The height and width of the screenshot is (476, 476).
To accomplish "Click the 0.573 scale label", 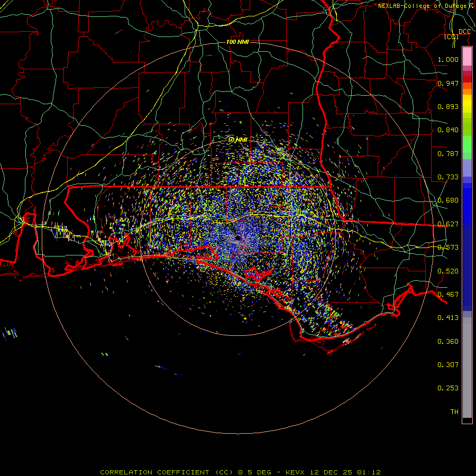I will [448, 248].
